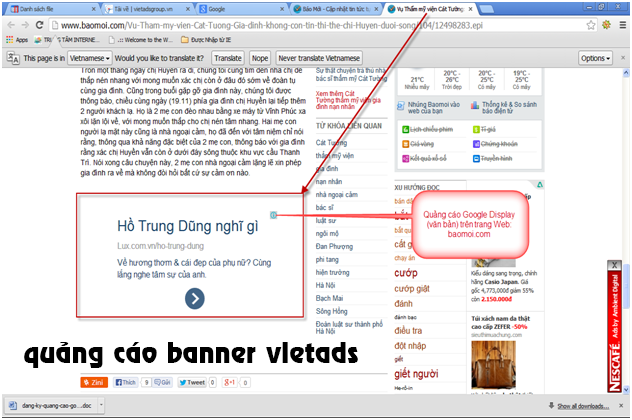Image resolution: width=632 pixels, height=420 pixels.
Task: Close the Nescafe side ad with the X
Action: pyautogui.click(x=614, y=265)
